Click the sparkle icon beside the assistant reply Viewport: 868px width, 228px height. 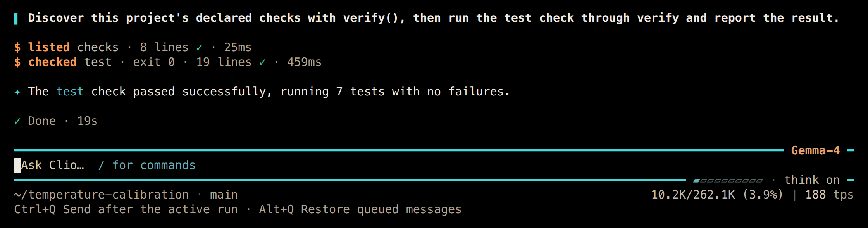[17, 92]
